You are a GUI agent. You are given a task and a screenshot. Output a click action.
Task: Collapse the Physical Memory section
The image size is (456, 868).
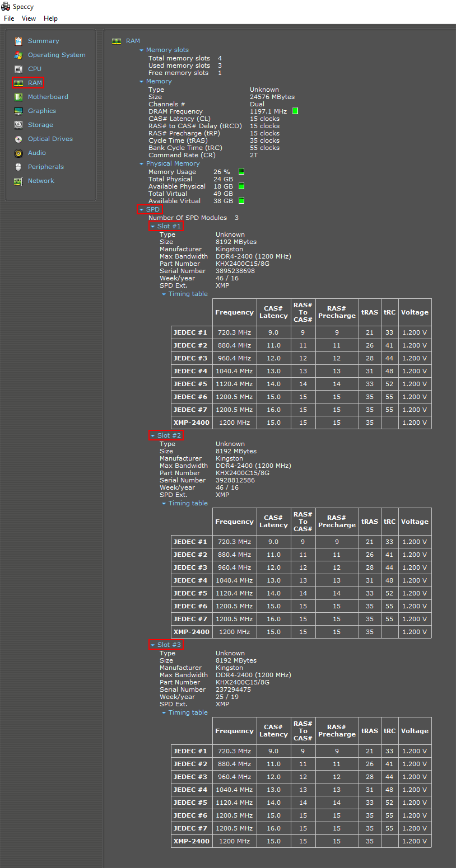142,164
